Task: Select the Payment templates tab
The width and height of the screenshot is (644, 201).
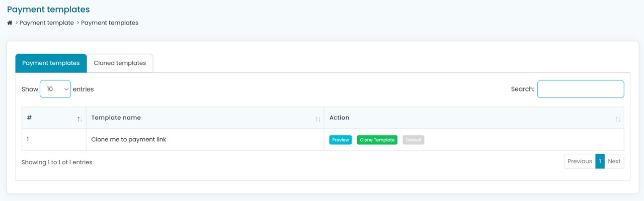Action: (x=51, y=63)
